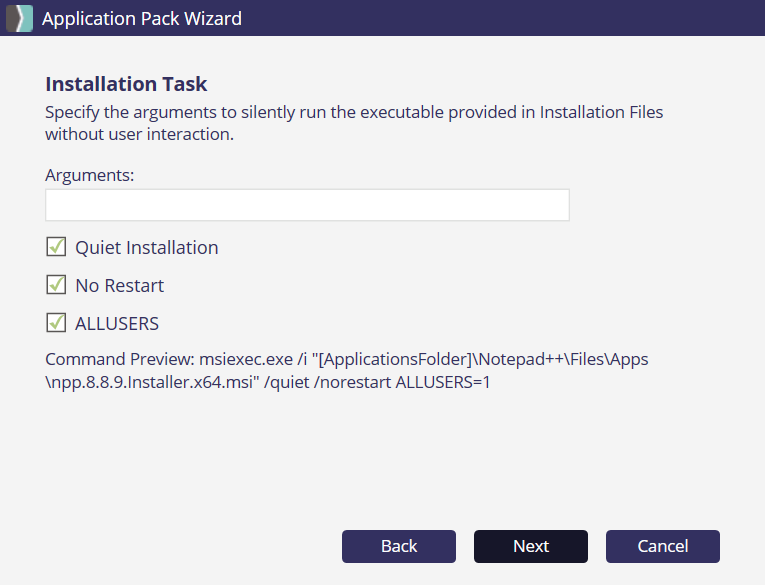Cancel the wizard
Image resolution: width=765 pixels, height=585 pixels.
tap(663, 546)
